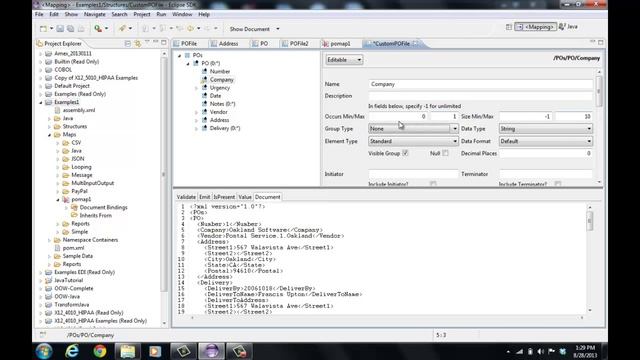Click the Initiator input field
Screen dimensions: 640x360
(413, 174)
